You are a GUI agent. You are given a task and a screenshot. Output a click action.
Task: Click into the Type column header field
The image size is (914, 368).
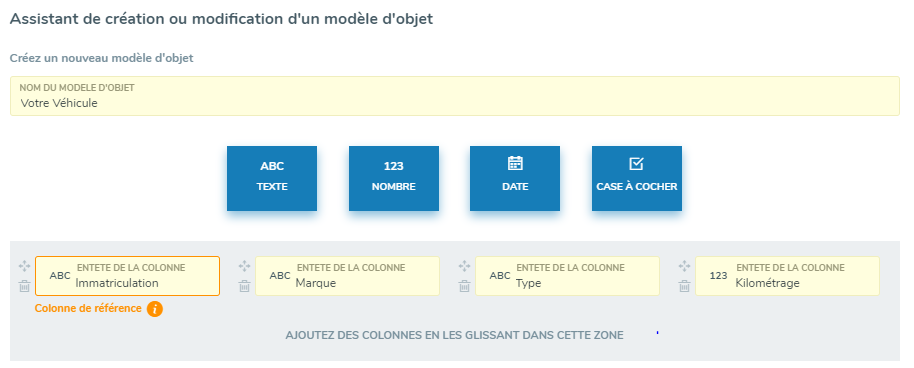click(x=567, y=276)
